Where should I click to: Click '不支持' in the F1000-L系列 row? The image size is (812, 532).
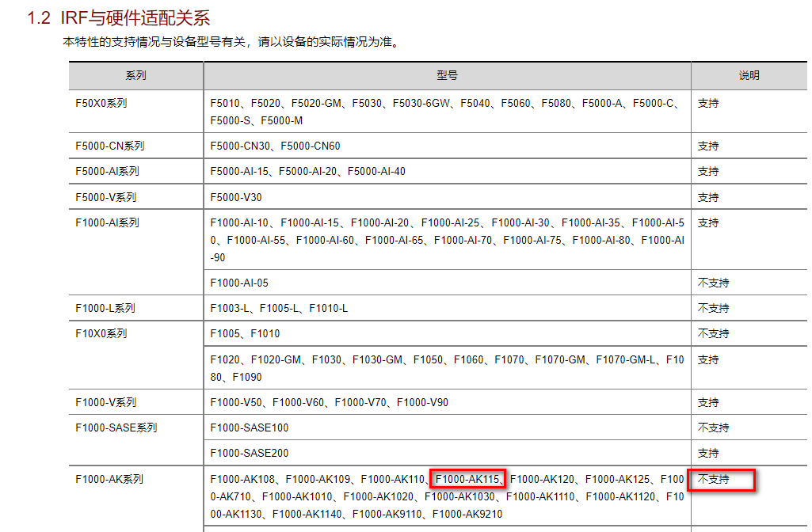[713, 308]
